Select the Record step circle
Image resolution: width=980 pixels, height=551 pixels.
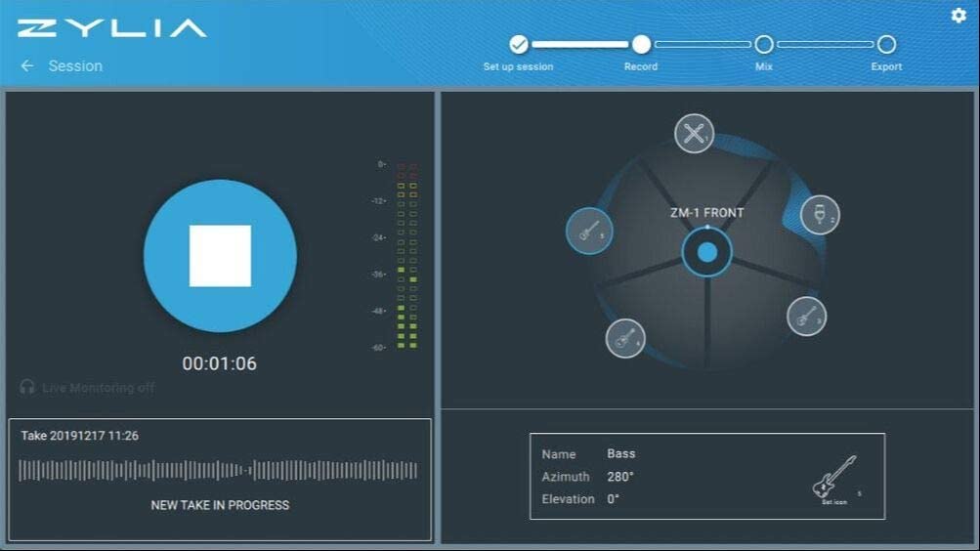click(x=641, y=44)
